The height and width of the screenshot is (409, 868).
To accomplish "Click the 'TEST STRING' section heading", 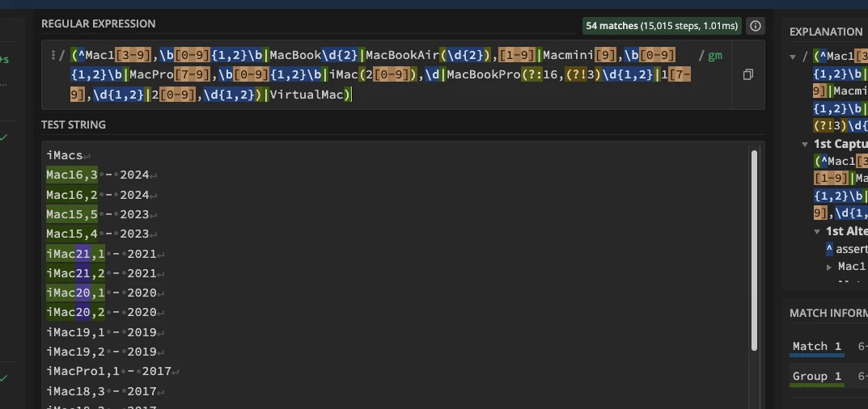I will click(x=74, y=125).
